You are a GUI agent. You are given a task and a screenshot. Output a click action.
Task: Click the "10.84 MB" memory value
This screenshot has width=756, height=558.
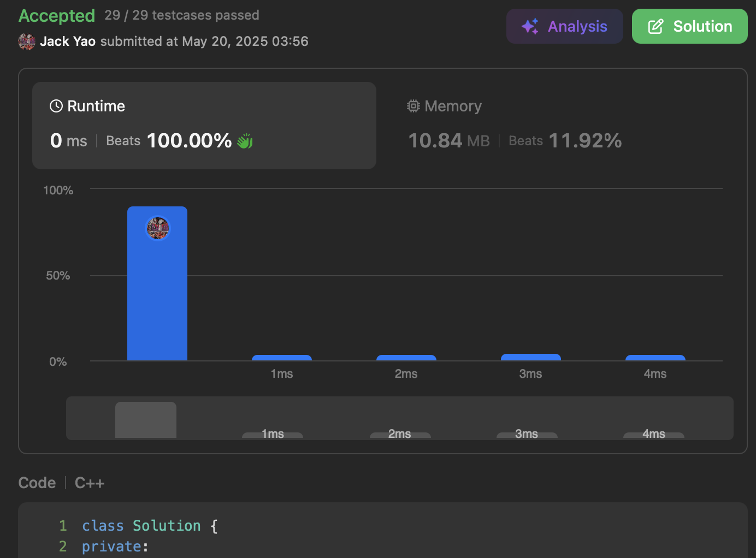point(449,141)
